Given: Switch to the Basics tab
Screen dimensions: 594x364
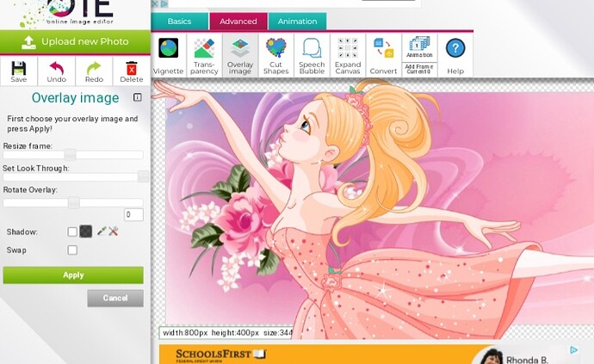Looking at the screenshot, I should 179,22.
